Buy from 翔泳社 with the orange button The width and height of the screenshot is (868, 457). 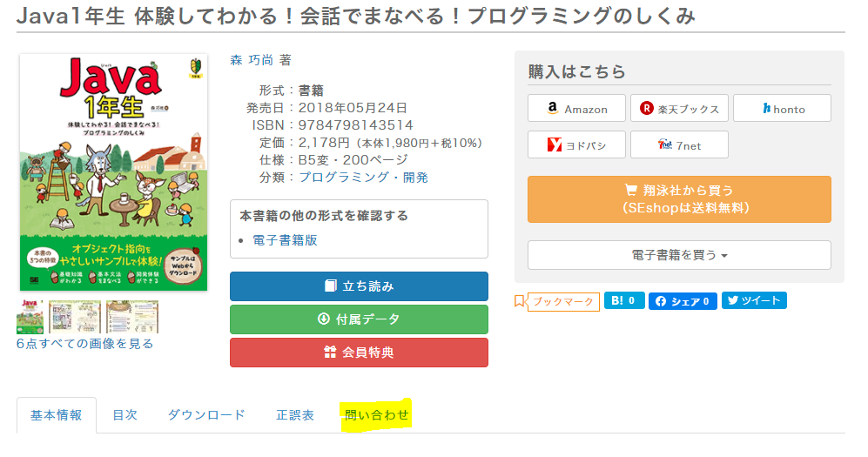[x=679, y=199]
